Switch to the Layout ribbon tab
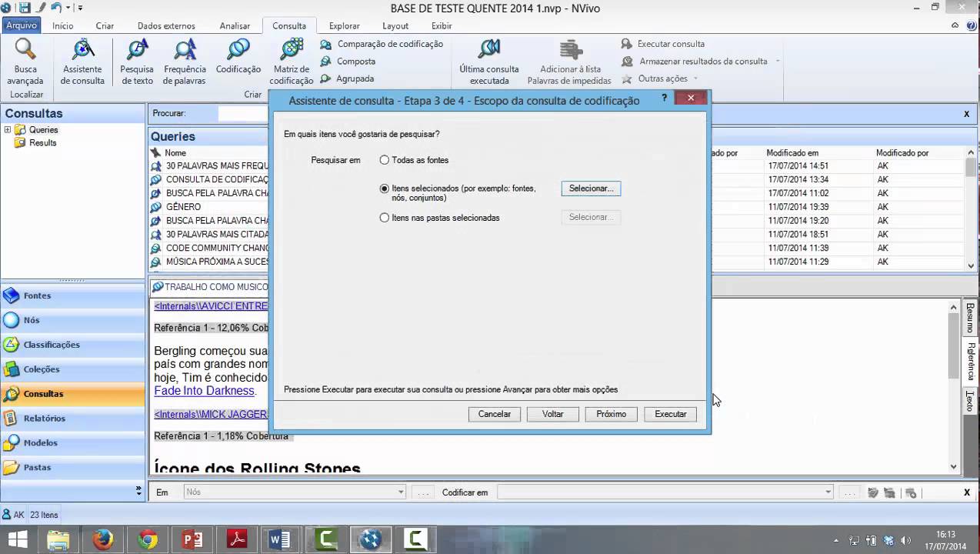980x554 pixels. (x=395, y=25)
